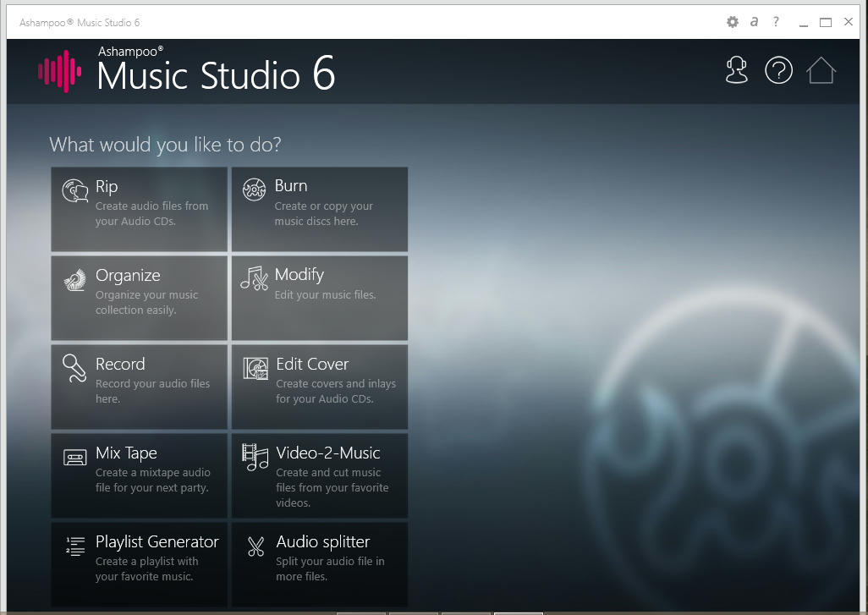Open support via the headset person icon
This screenshot has width=868, height=615.
coord(736,71)
